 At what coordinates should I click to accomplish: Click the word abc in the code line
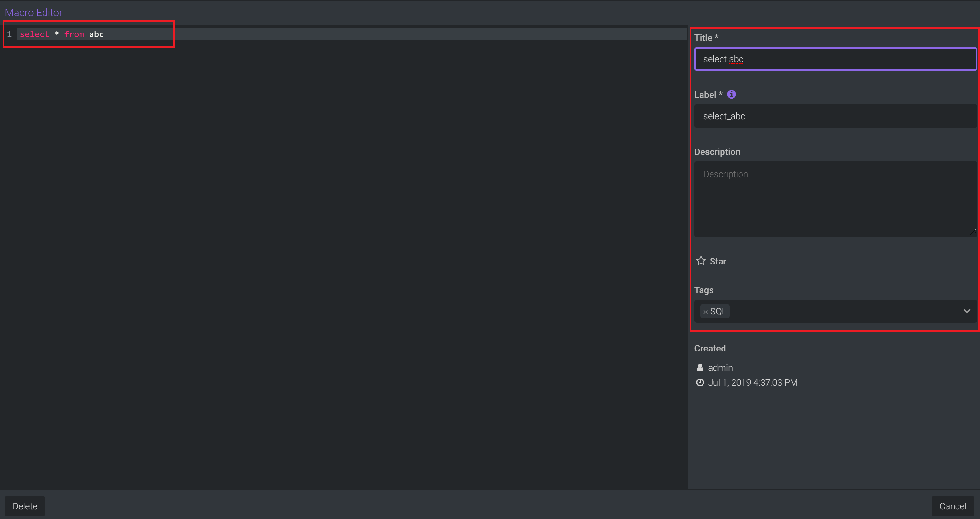96,34
